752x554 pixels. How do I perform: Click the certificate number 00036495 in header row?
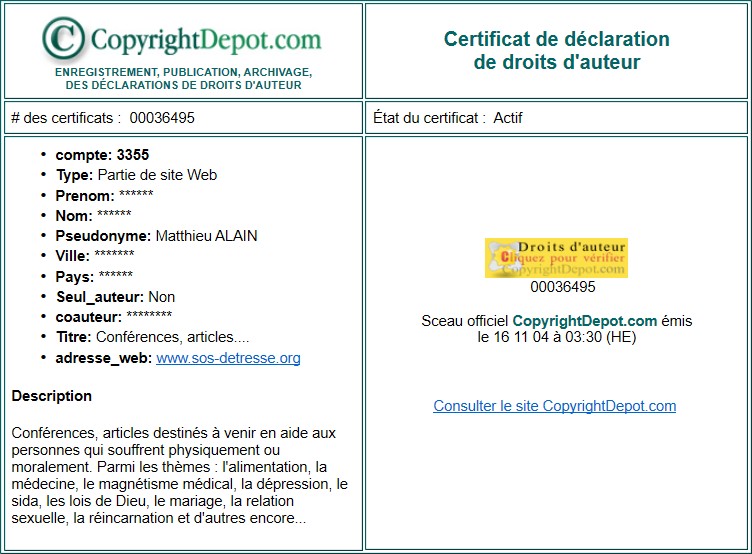162,118
